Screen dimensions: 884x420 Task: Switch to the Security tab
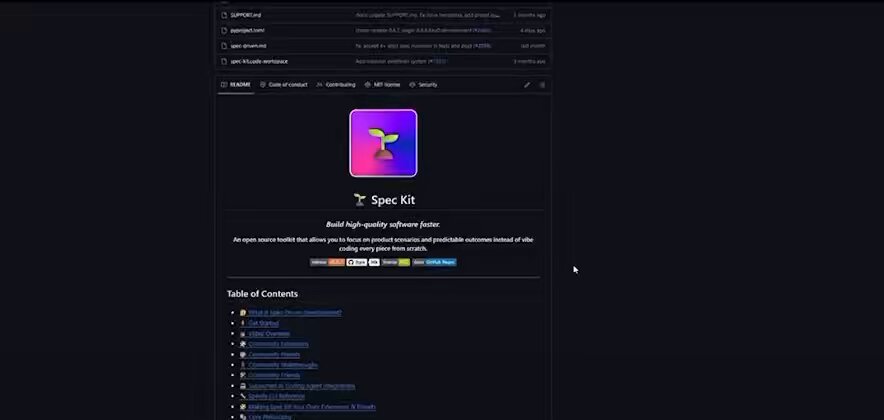[423, 85]
